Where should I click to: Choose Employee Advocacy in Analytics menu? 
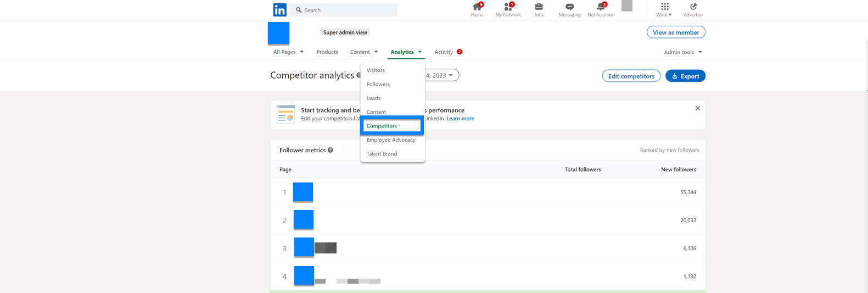pyautogui.click(x=391, y=140)
